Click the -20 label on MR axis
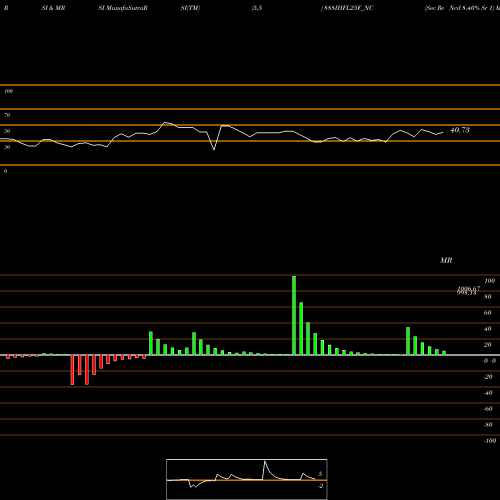The width and height of the screenshot is (500, 500). coord(488,377)
